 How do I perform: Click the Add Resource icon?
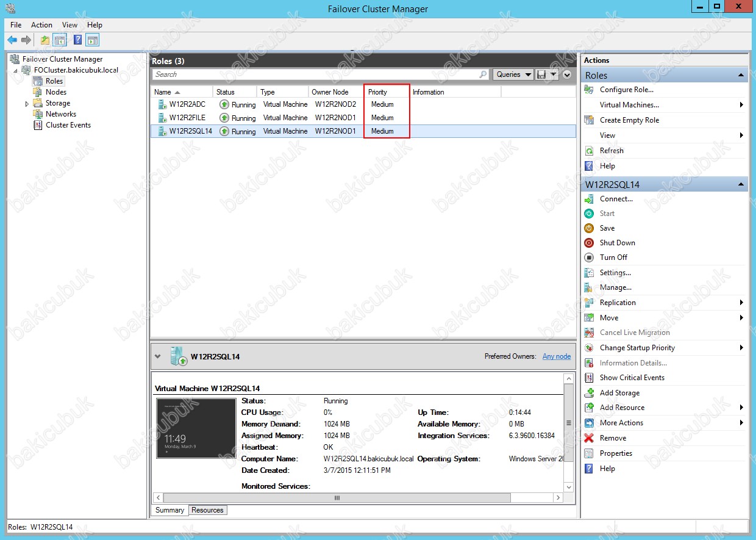pyautogui.click(x=589, y=408)
